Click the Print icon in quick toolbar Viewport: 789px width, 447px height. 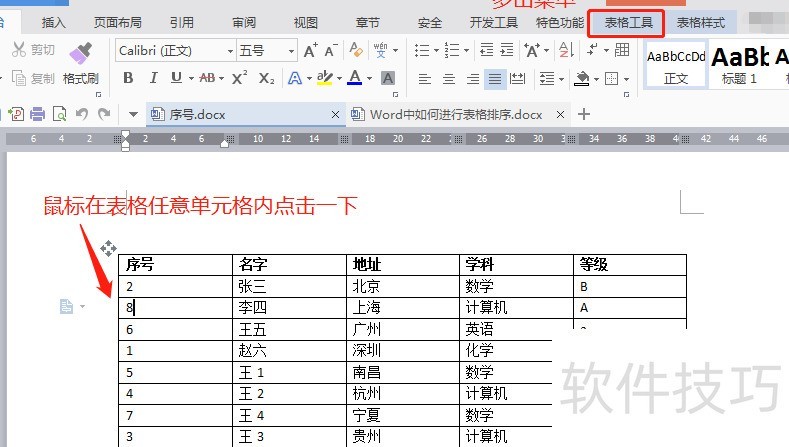pyautogui.click(x=37, y=114)
